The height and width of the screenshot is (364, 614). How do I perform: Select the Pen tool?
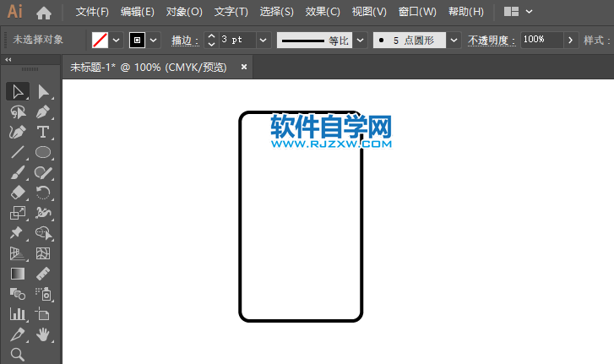click(43, 112)
